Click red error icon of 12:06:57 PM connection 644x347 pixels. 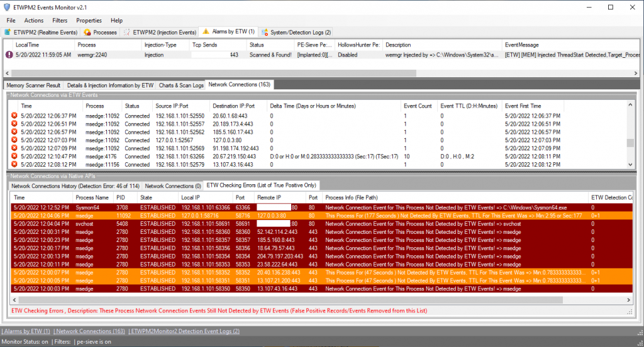14,132
